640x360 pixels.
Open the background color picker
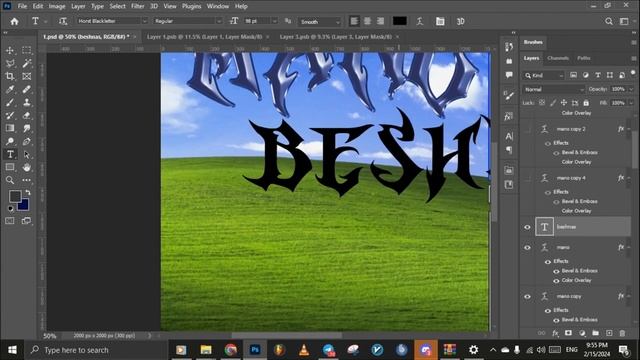(24, 205)
